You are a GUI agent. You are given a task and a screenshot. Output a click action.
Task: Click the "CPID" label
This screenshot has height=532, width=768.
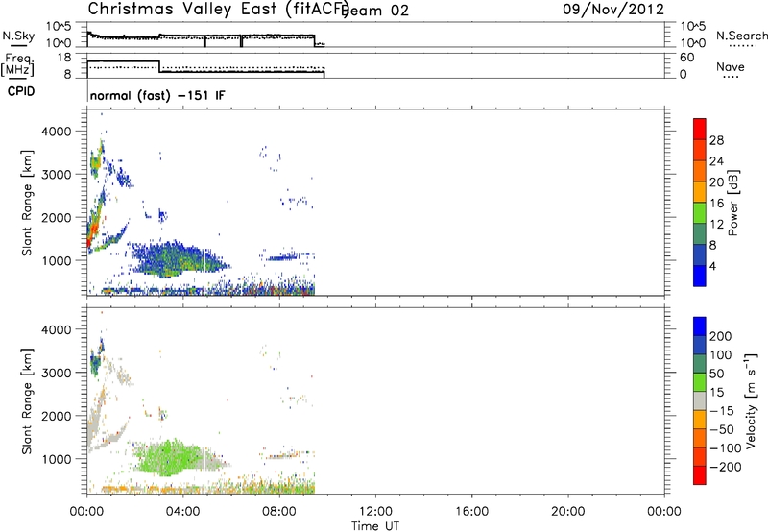pos(21,91)
